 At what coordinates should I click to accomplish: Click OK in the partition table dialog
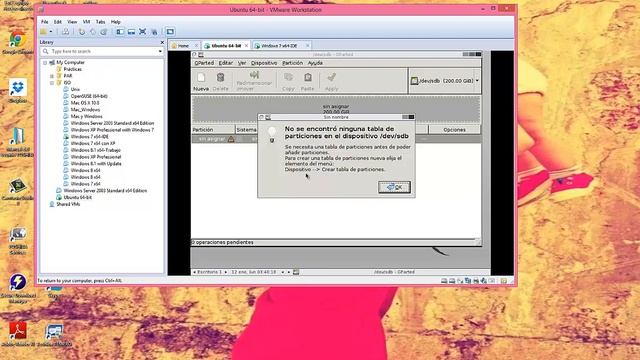point(394,187)
